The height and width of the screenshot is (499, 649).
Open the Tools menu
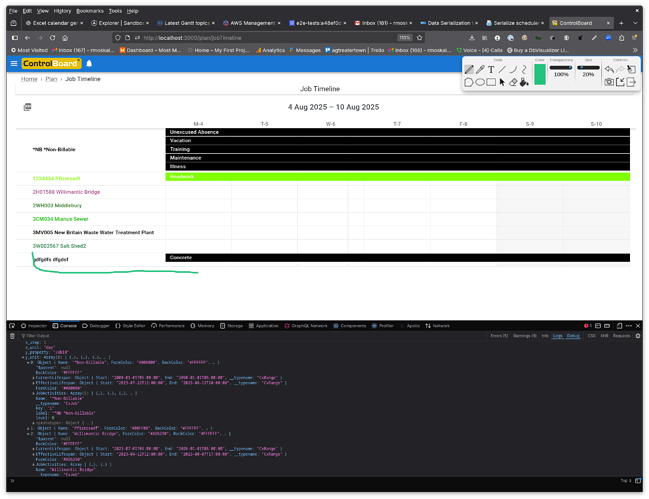[115, 11]
